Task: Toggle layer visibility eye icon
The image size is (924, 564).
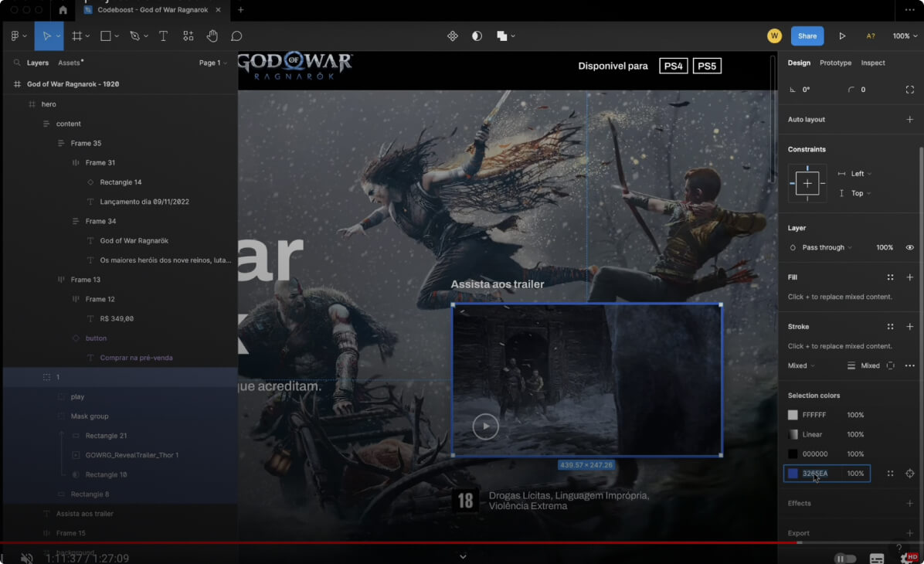Action: tap(909, 248)
